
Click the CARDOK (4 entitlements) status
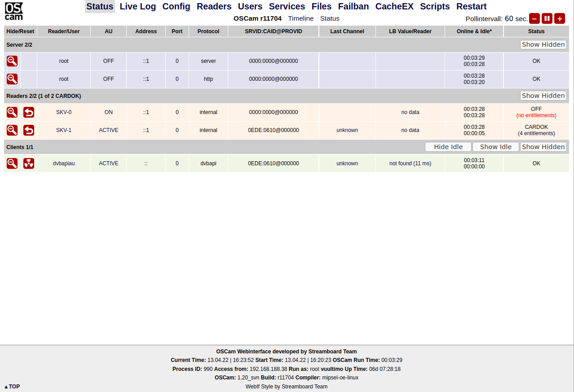point(536,130)
